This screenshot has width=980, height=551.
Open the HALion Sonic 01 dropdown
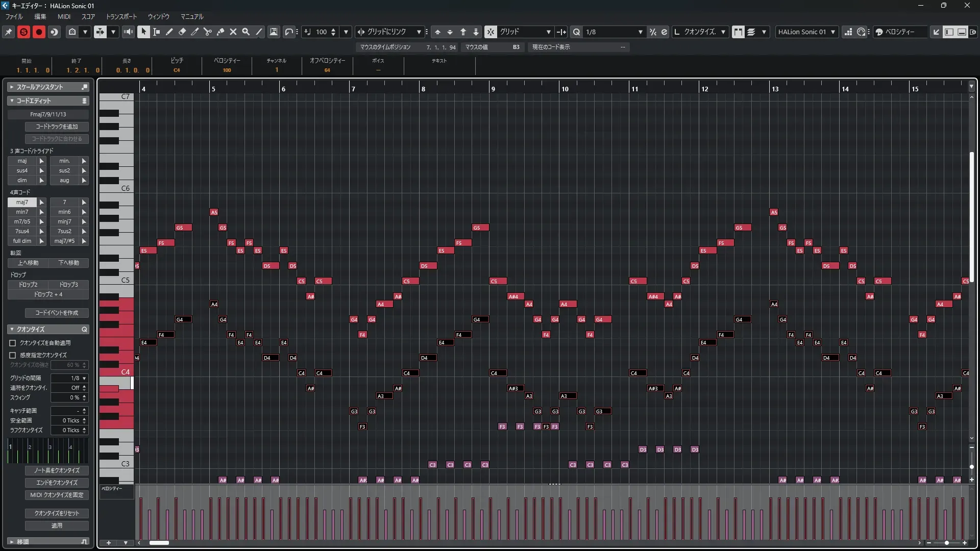coord(833,32)
